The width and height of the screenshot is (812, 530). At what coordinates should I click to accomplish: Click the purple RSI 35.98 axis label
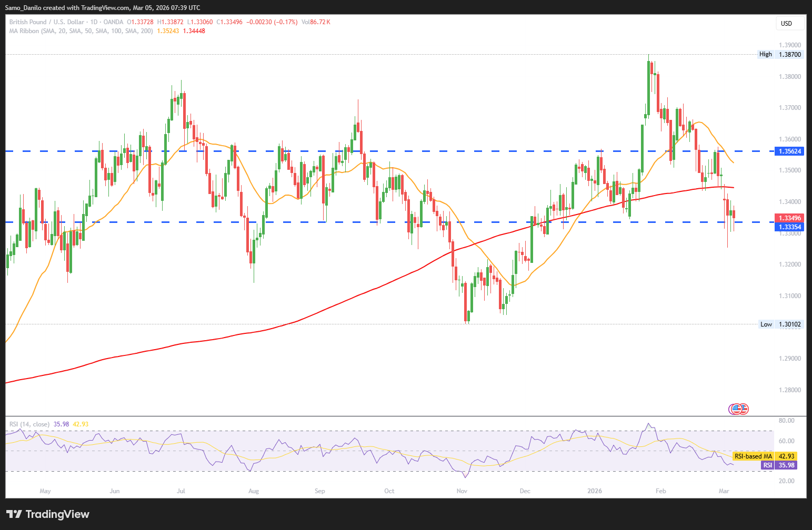coord(779,465)
